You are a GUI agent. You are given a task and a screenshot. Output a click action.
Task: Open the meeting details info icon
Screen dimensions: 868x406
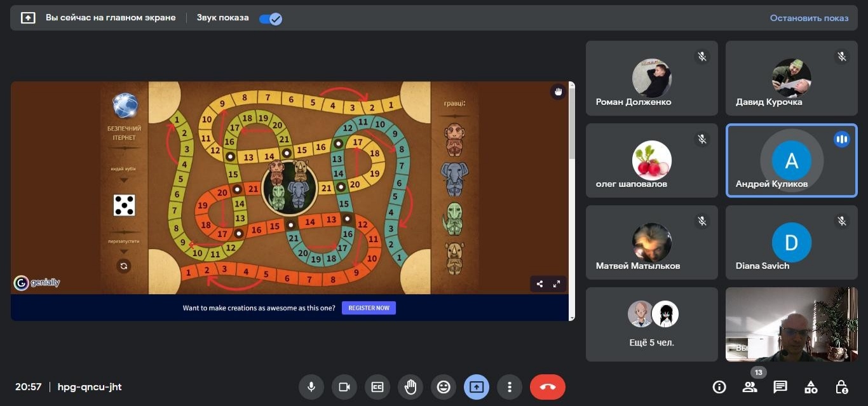(719, 386)
